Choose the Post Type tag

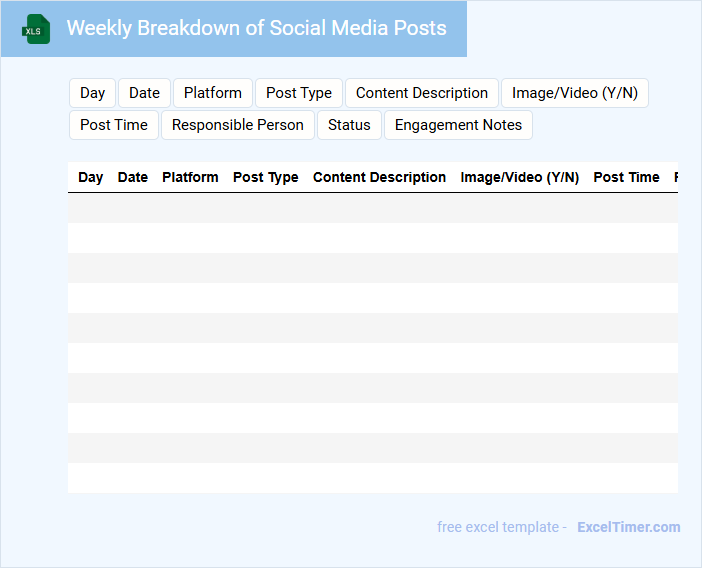(x=299, y=93)
